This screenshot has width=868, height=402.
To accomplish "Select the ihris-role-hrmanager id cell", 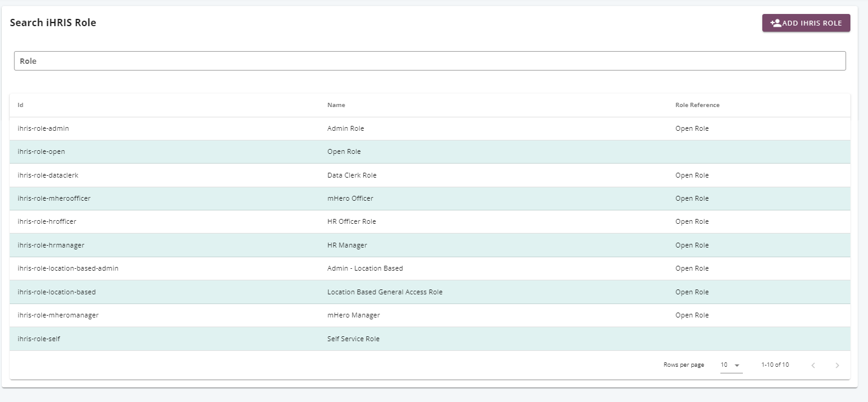I will click(51, 245).
